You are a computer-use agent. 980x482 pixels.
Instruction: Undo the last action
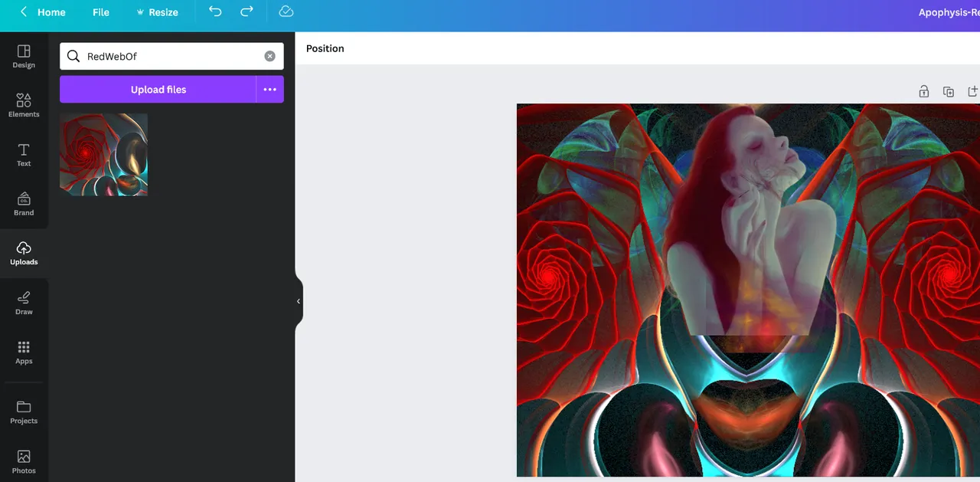pyautogui.click(x=215, y=11)
